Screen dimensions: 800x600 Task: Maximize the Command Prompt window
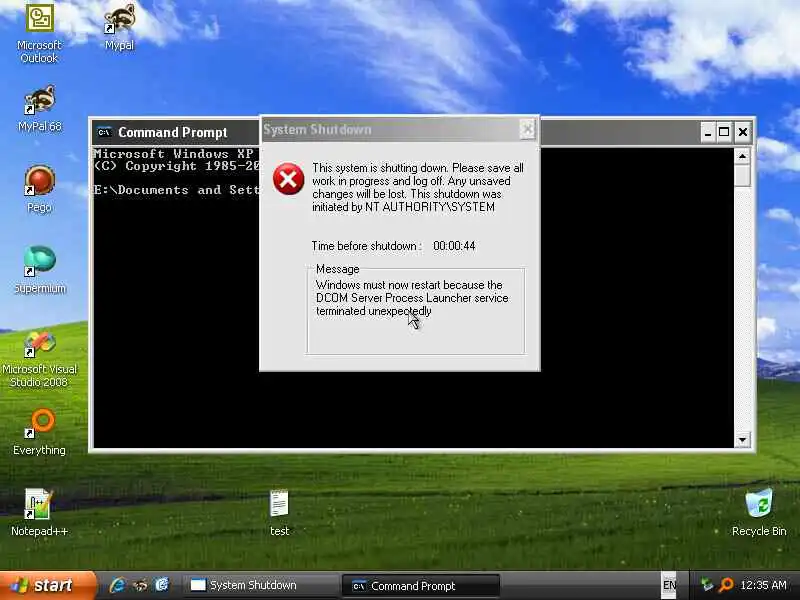point(724,133)
